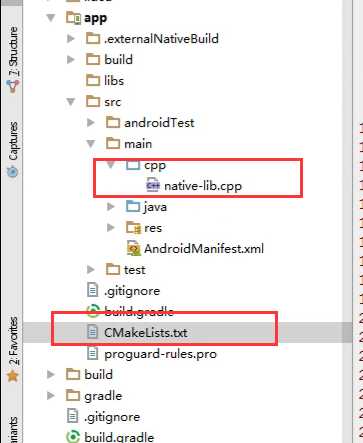Click the CMakeLists.txt file icon
The width and height of the screenshot is (363, 443).
tap(92, 332)
